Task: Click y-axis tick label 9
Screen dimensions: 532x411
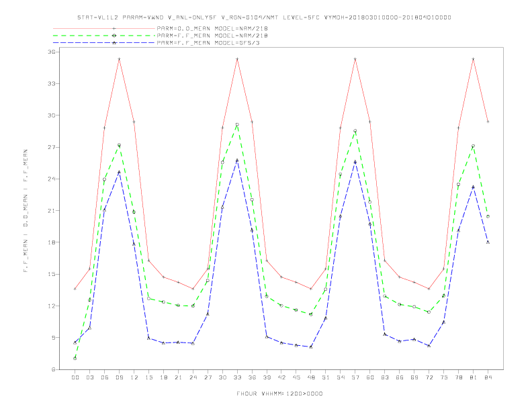Action: (x=54, y=337)
